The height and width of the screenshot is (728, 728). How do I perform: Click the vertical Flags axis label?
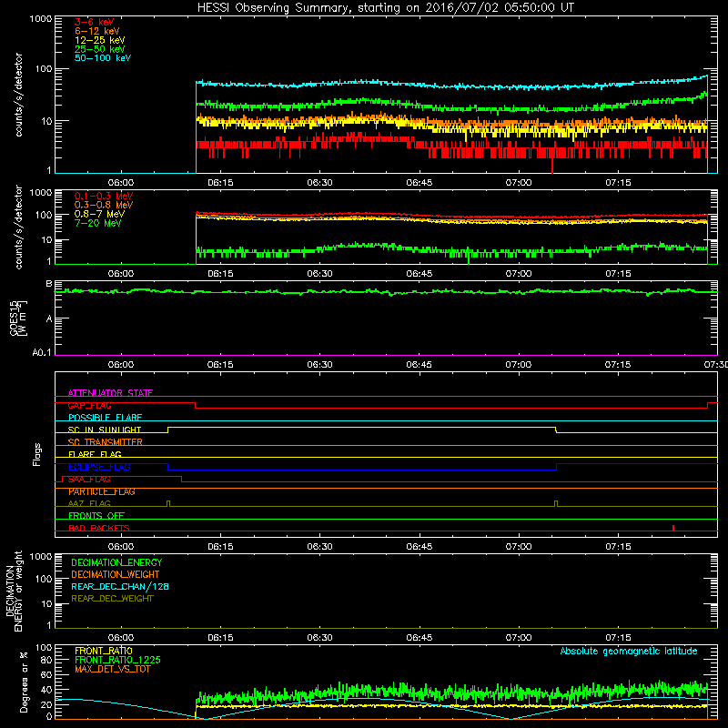[x=37, y=454]
